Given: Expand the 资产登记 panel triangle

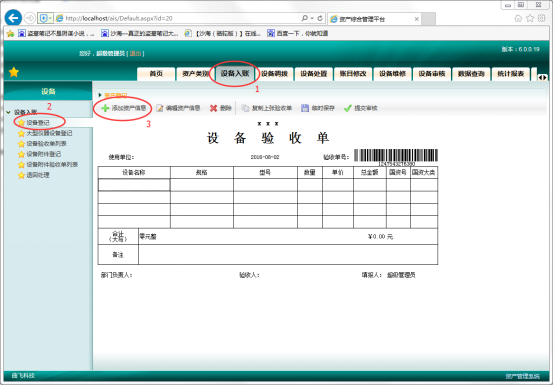Looking at the screenshot, I should pyautogui.click(x=100, y=95).
